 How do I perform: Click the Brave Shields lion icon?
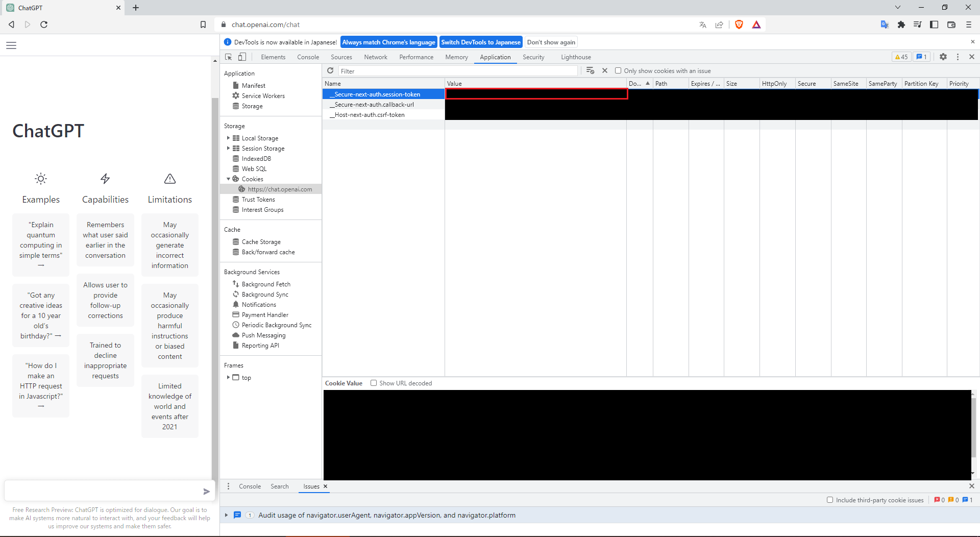pyautogui.click(x=739, y=25)
